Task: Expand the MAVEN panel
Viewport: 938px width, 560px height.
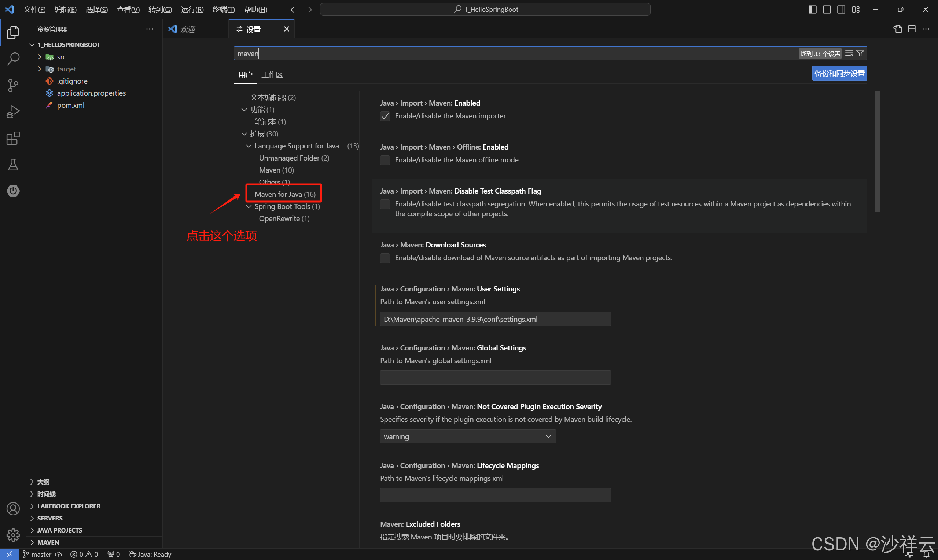Action: coord(94,542)
